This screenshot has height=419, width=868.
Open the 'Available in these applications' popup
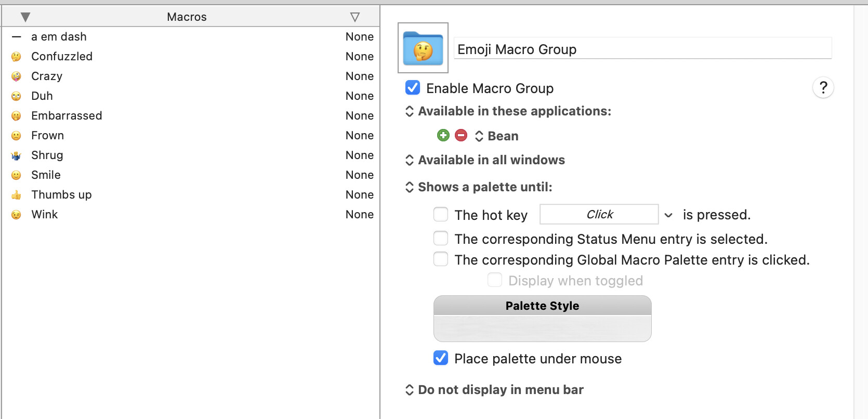click(x=509, y=111)
